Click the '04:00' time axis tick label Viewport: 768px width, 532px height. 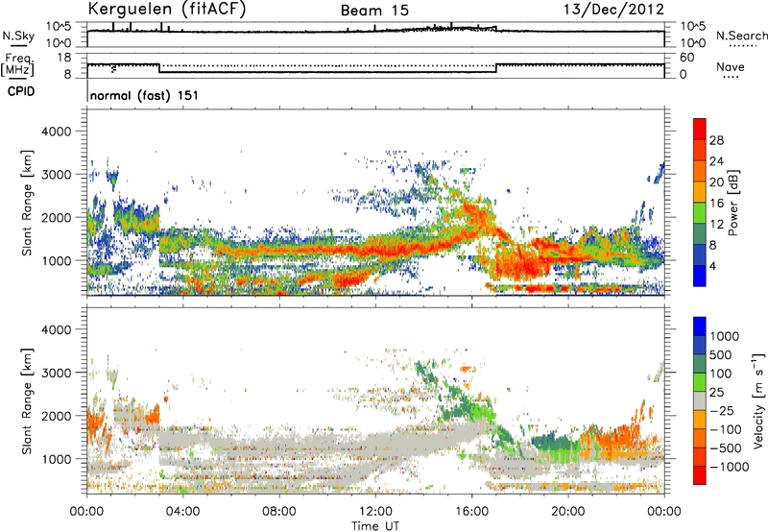pos(182,512)
